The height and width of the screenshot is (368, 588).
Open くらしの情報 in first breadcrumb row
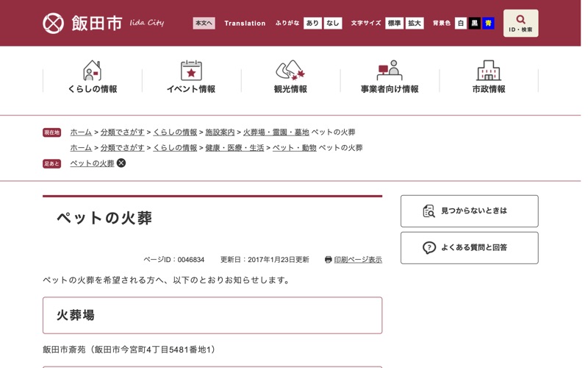(x=175, y=132)
